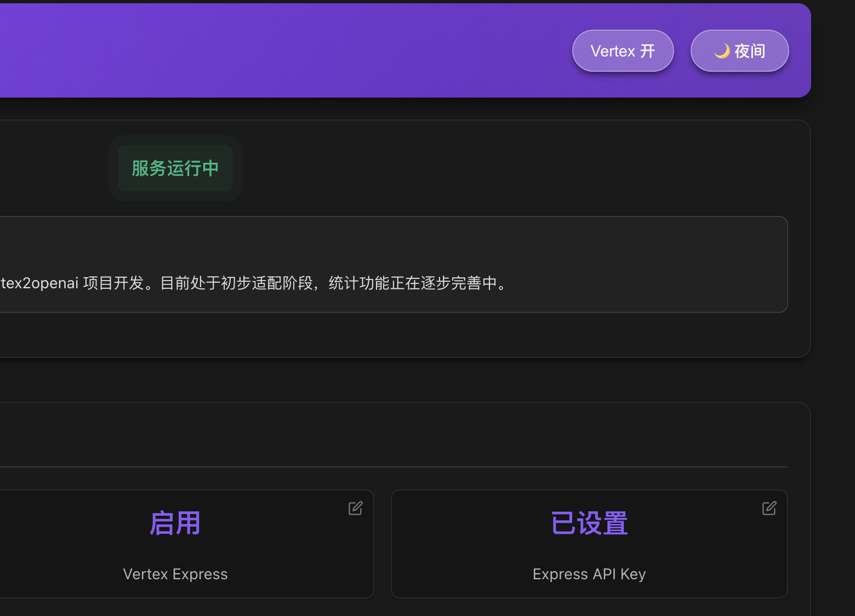Image resolution: width=855 pixels, height=616 pixels.
Task: Click the green 服务运行中 status badge
Action: pos(175,168)
